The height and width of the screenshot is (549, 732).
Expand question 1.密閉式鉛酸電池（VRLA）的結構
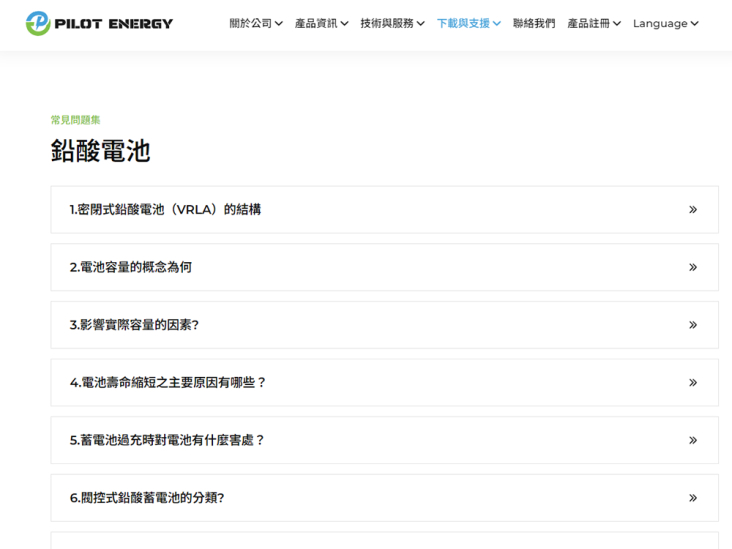coord(166,210)
